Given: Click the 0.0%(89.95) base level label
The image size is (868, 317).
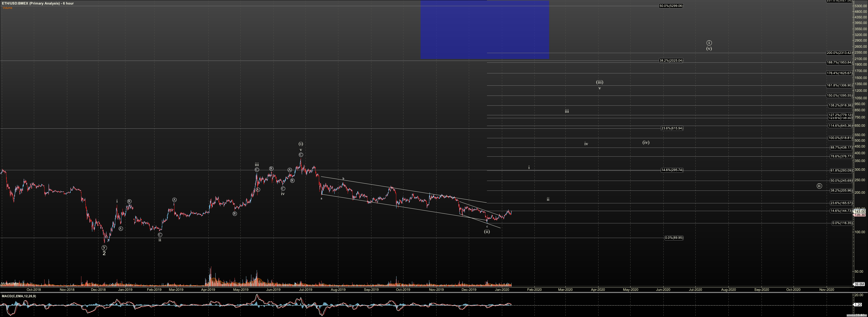Looking at the screenshot, I should pos(673,238).
